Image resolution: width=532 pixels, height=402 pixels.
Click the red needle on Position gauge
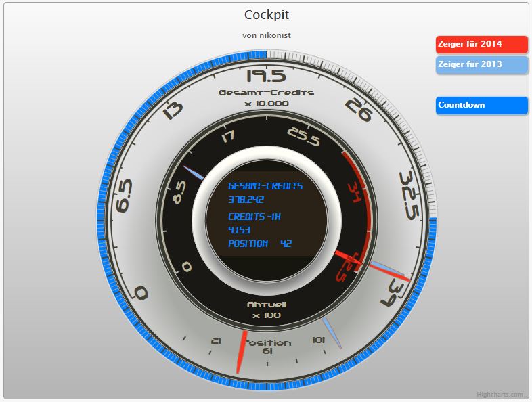pyautogui.click(x=242, y=351)
